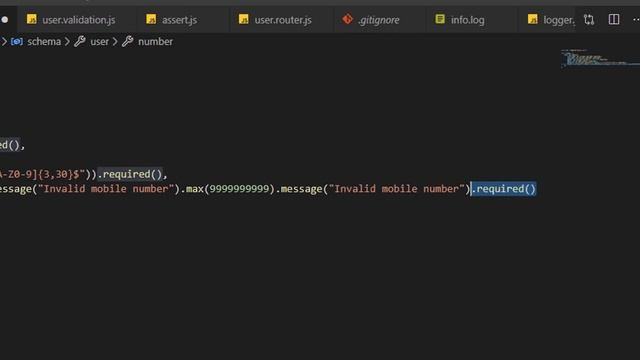
Task: Click the JS file icon on user.router.js tab
Action: pyautogui.click(x=244, y=19)
